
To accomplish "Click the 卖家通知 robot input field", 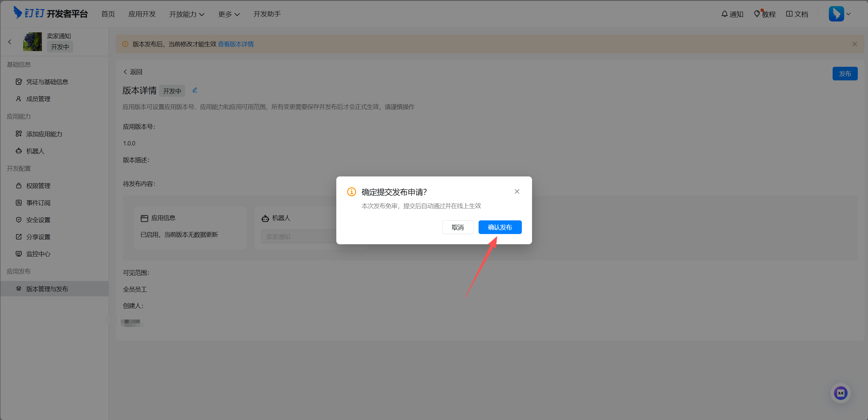I will (x=299, y=236).
